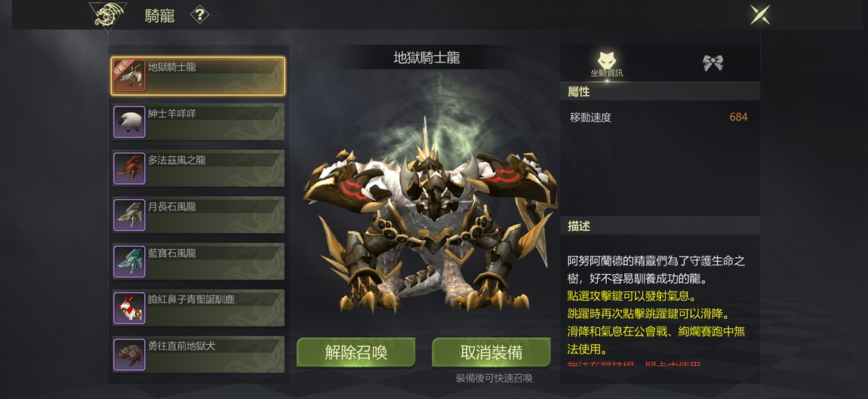Choose the 多法茲風之龍 red dragon icon
868x399 pixels.
point(130,169)
